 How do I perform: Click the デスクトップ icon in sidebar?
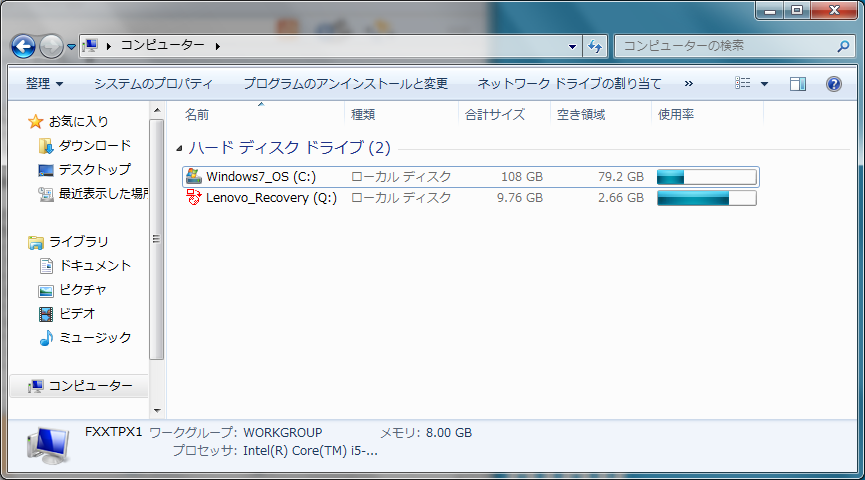[x=46, y=170]
